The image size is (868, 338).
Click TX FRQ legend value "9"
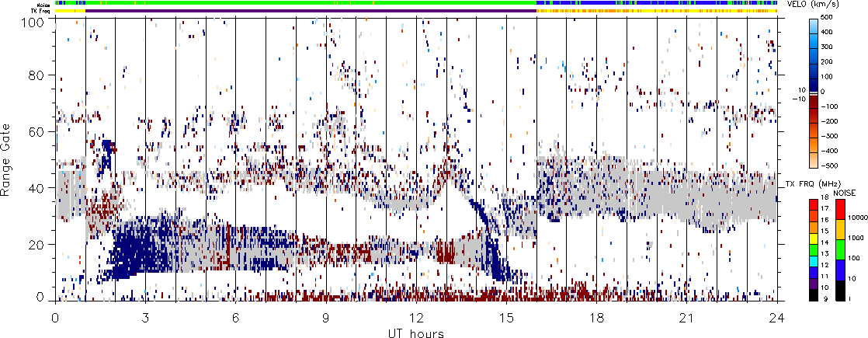(825, 298)
